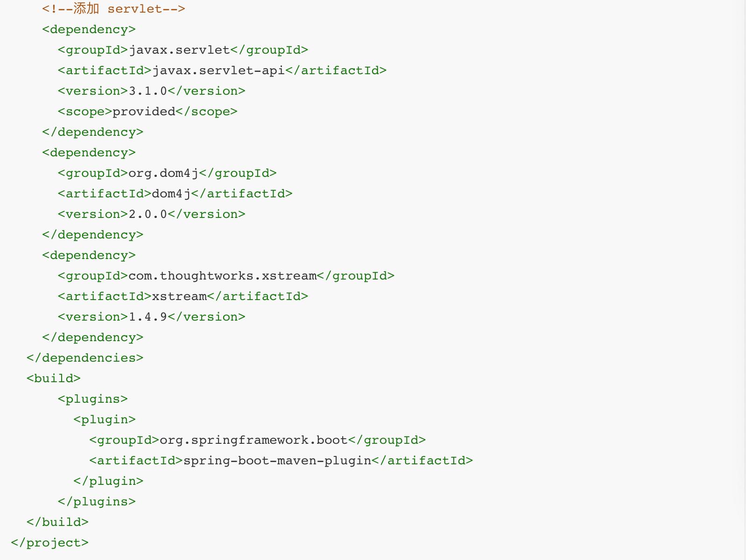This screenshot has height=560, width=746.
Task: Click the servlet comment line
Action: click(x=113, y=9)
